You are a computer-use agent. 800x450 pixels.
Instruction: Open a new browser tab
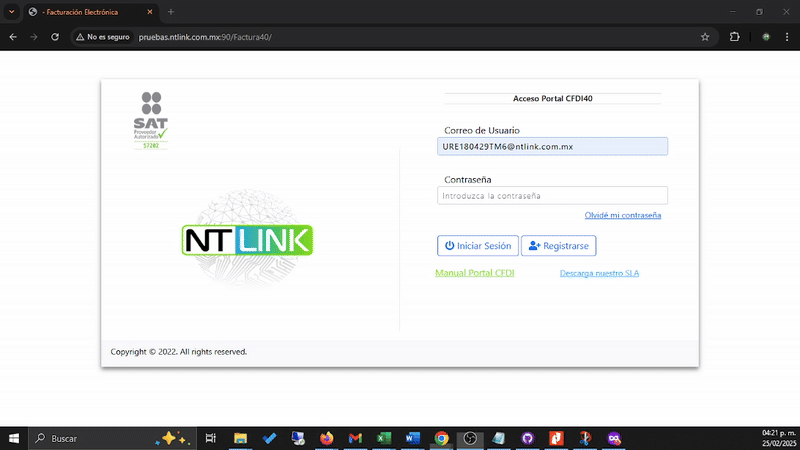(171, 12)
